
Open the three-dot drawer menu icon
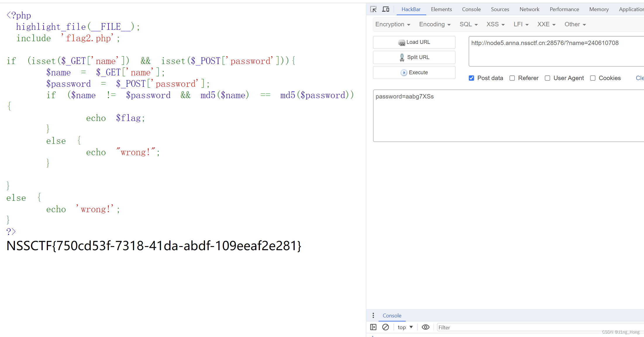[x=373, y=315]
